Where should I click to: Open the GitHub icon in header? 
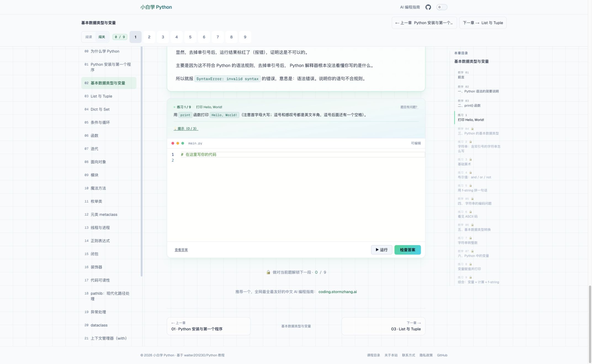(428, 7)
